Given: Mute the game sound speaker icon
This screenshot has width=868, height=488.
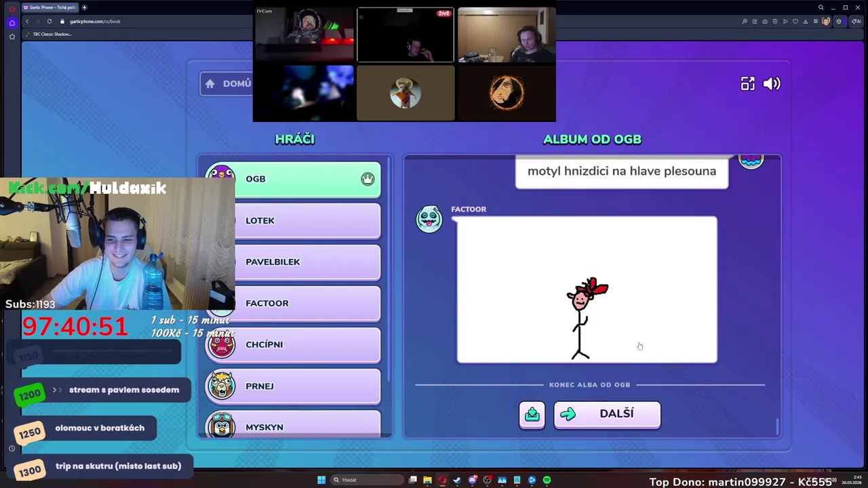Looking at the screenshot, I should coord(772,83).
